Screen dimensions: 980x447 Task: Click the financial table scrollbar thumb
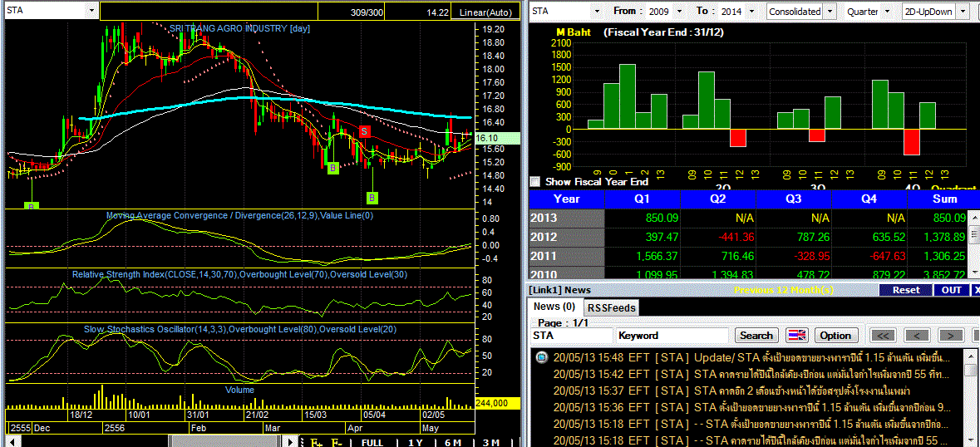point(975,235)
